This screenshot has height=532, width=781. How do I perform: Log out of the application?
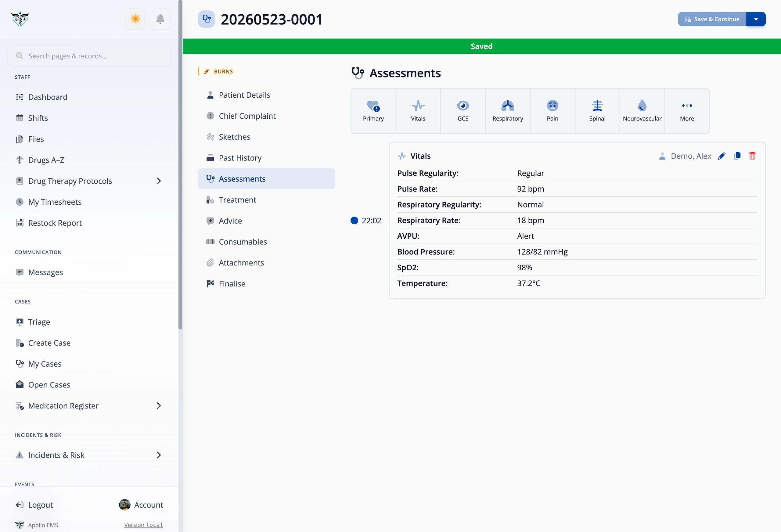pyautogui.click(x=34, y=505)
